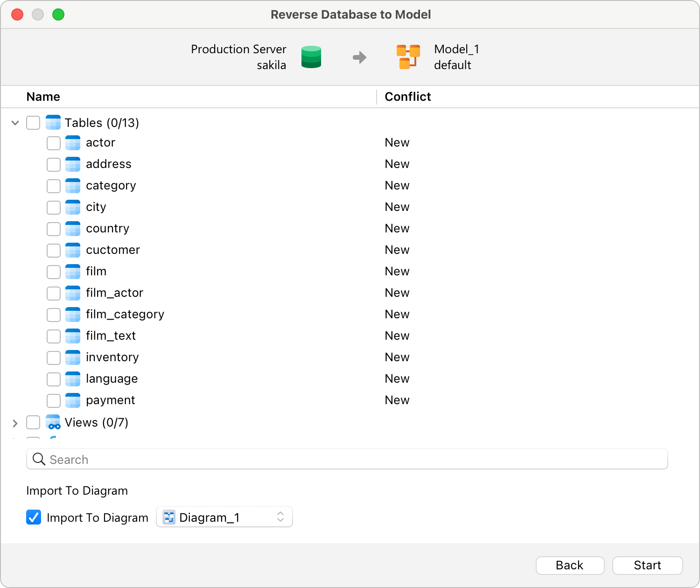Click the Views binoculars icon
The height and width of the screenshot is (588, 700).
coord(53,422)
